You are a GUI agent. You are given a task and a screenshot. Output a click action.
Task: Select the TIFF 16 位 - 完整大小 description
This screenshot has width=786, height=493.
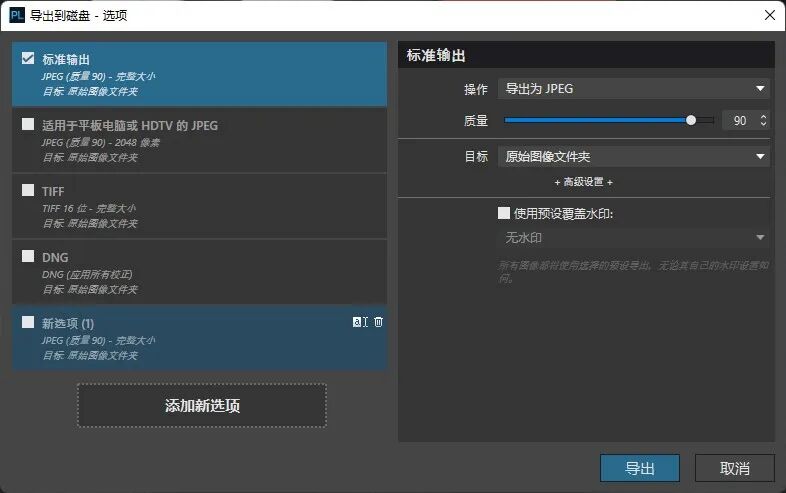point(89,209)
